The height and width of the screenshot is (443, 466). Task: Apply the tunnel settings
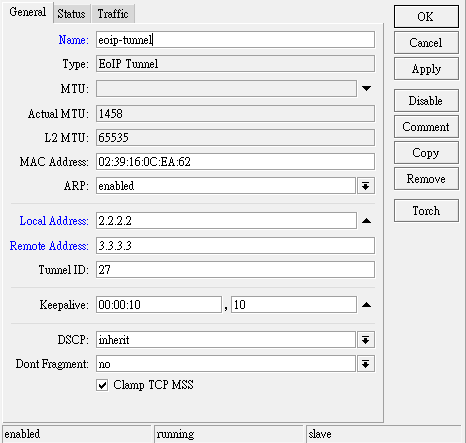click(x=426, y=69)
